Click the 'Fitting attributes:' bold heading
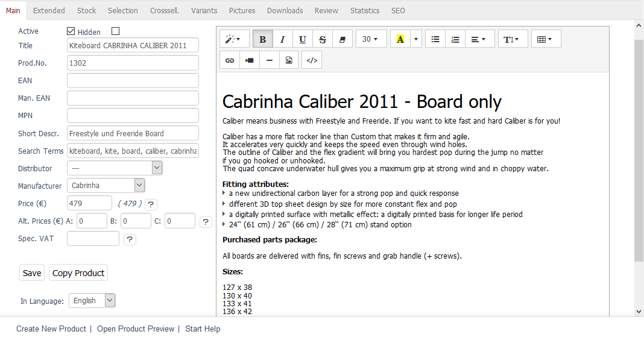Viewport: 644px width, 340px height. coord(256,184)
